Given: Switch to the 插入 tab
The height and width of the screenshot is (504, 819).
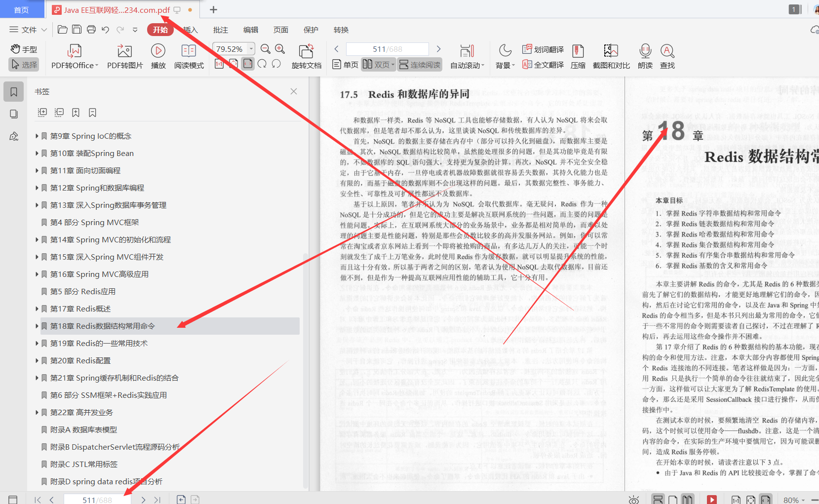Looking at the screenshot, I should pyautogui.click(x=191, y=30).
